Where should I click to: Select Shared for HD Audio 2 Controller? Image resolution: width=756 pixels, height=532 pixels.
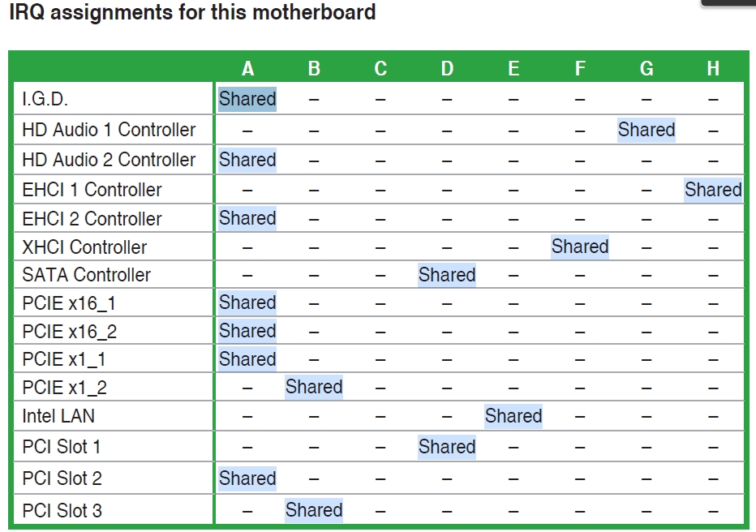247,160
